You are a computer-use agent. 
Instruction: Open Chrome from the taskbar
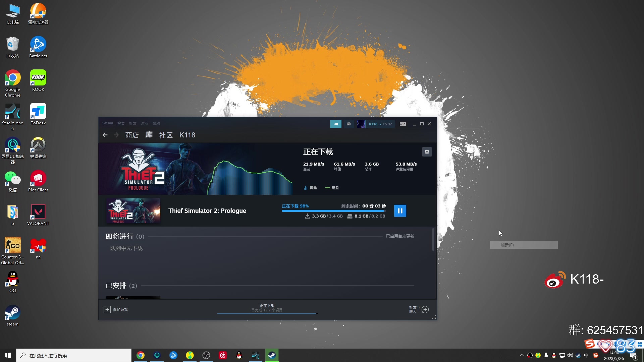141,355
